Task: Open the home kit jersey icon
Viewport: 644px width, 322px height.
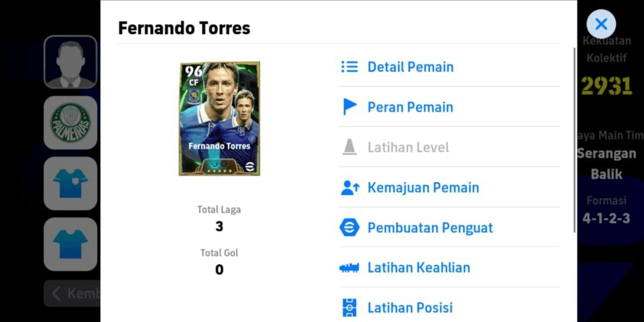Action: 70,183
